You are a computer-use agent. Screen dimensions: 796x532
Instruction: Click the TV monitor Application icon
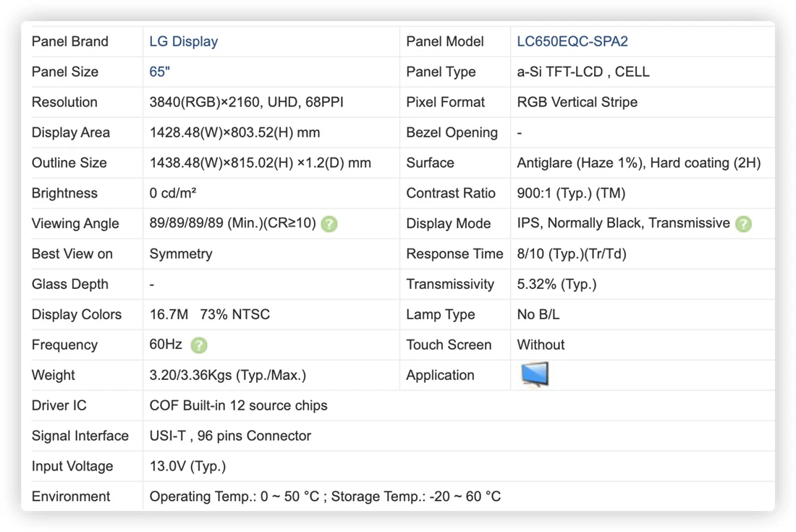[x=535, y=375]
